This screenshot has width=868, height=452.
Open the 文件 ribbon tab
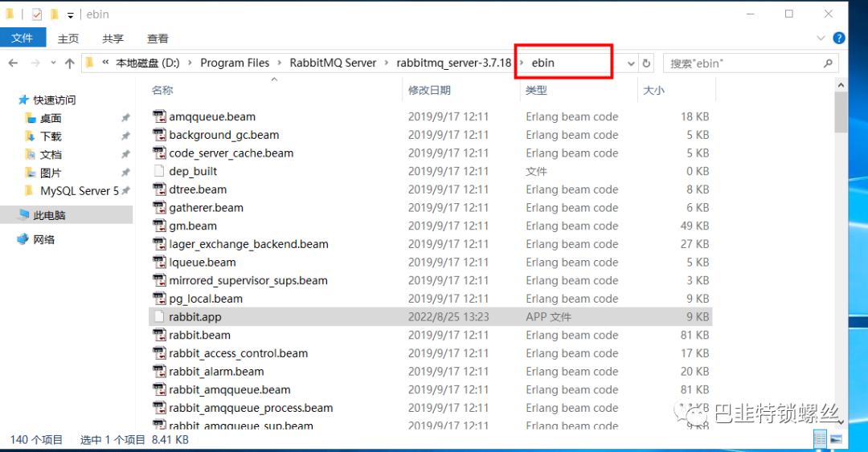[23, 38]
